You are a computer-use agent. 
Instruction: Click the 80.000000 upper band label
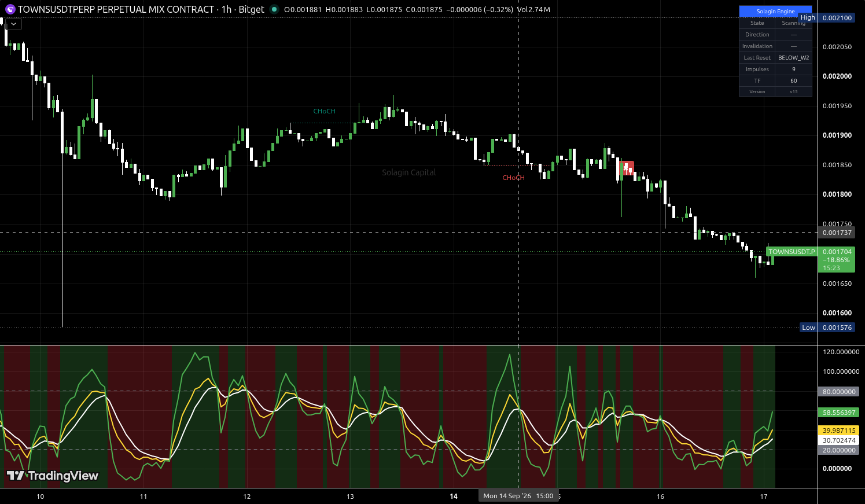pyautogui.click(x=839, y=392)
